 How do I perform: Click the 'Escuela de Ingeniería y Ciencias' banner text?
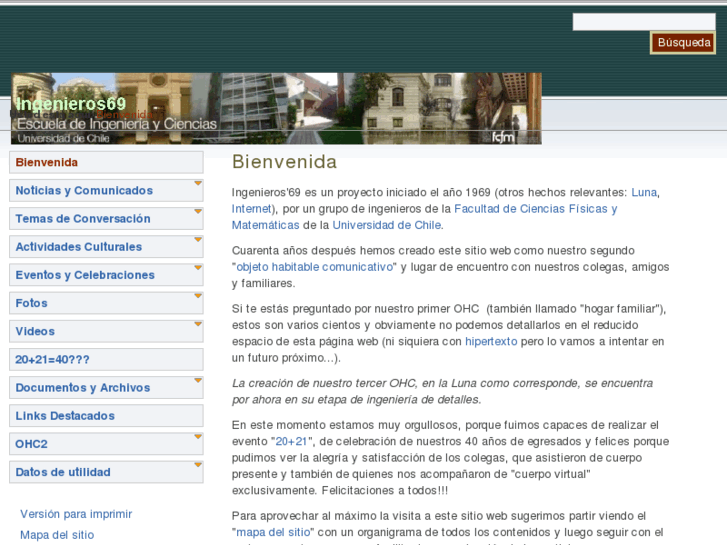click(x=117, y=124)
